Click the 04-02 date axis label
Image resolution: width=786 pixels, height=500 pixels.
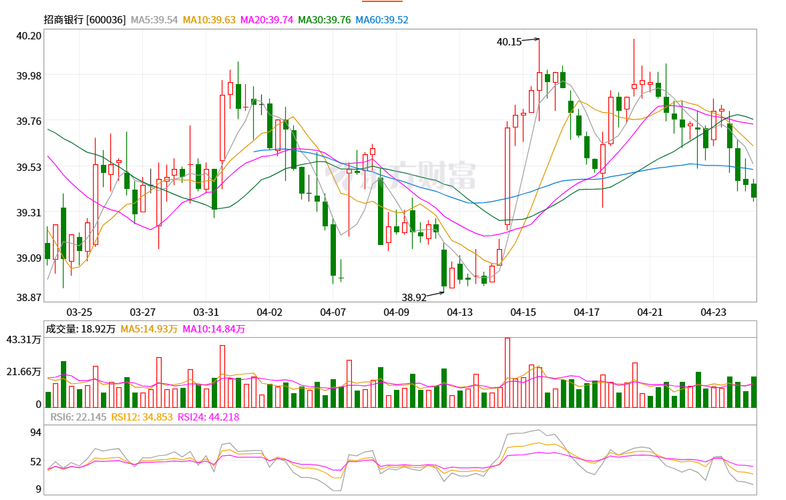click(x=269, y=312)
